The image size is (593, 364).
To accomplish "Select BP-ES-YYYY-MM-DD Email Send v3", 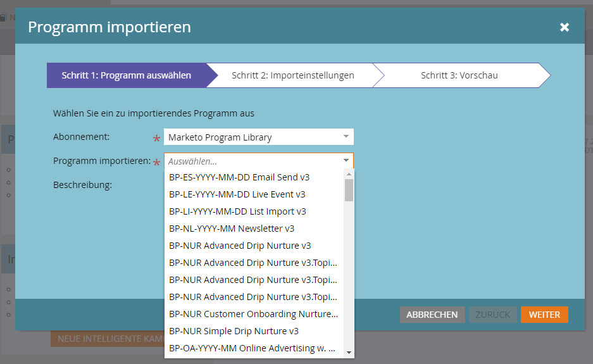I will pyautogui.click(x=239, y=177).
